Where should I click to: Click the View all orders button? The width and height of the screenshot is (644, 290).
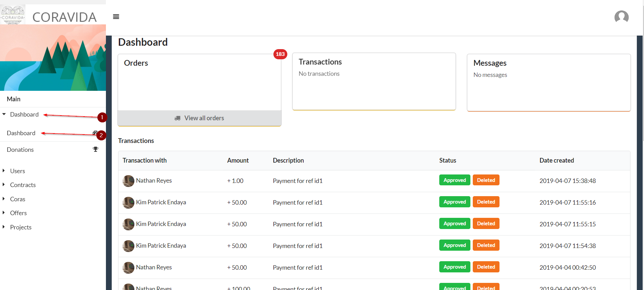(199, 118)
